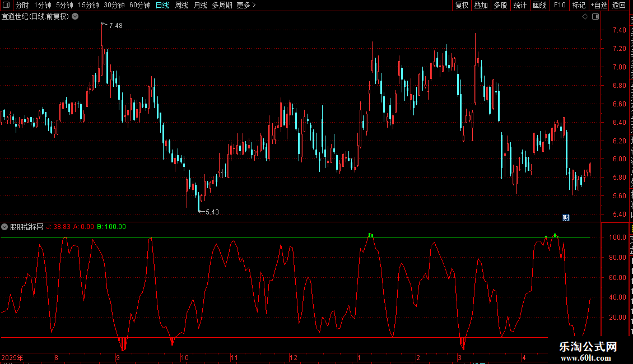
Task: Switch to 周线 weekly chart
Action: tap(181, 5)
